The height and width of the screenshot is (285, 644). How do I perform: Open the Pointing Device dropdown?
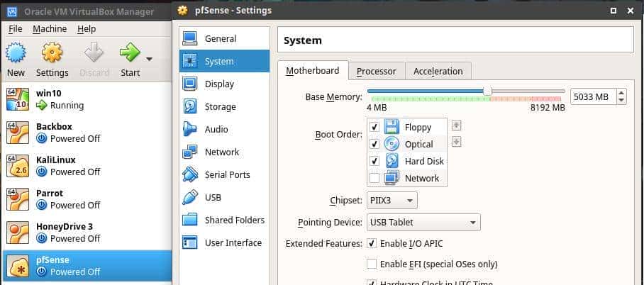click(x=423, y=223)
